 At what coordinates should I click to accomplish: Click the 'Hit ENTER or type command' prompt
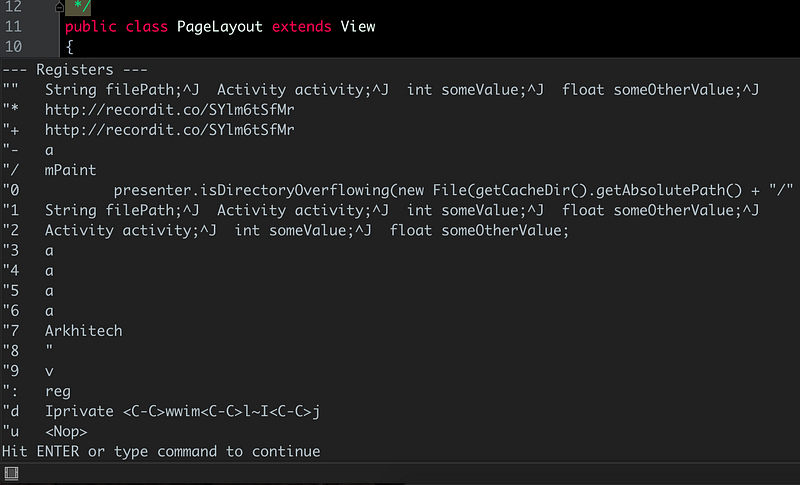tap(161, 452)
